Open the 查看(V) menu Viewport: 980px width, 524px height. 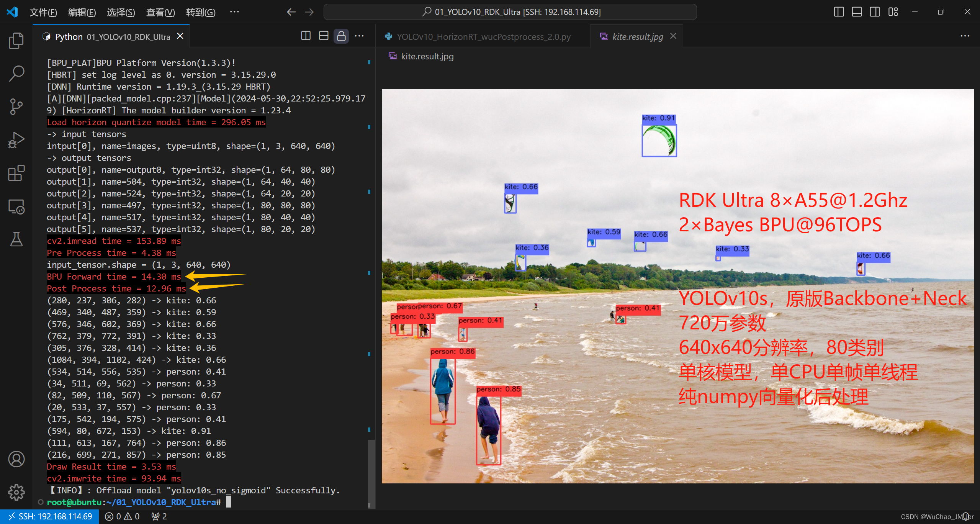click(160, 12)
